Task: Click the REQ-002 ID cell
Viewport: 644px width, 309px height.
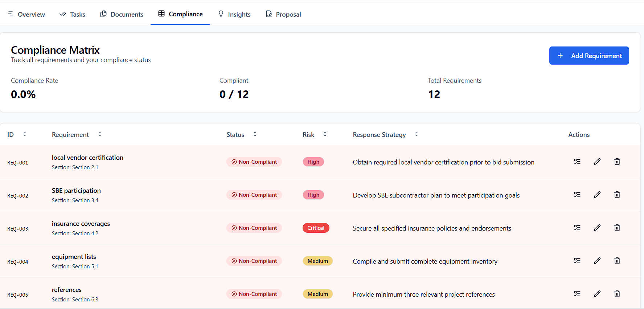Action: click(18, 196)
